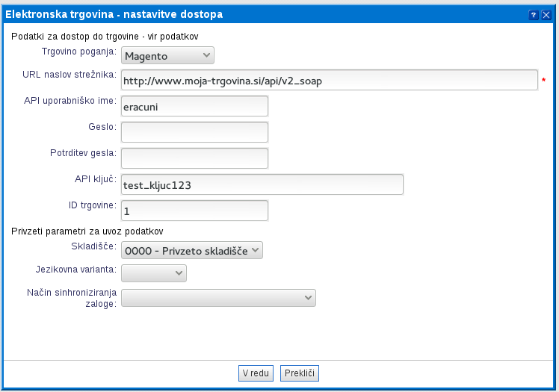Select the Potrditev gesla input box
The width and height of the screenshot is (559, 392).
194,158
